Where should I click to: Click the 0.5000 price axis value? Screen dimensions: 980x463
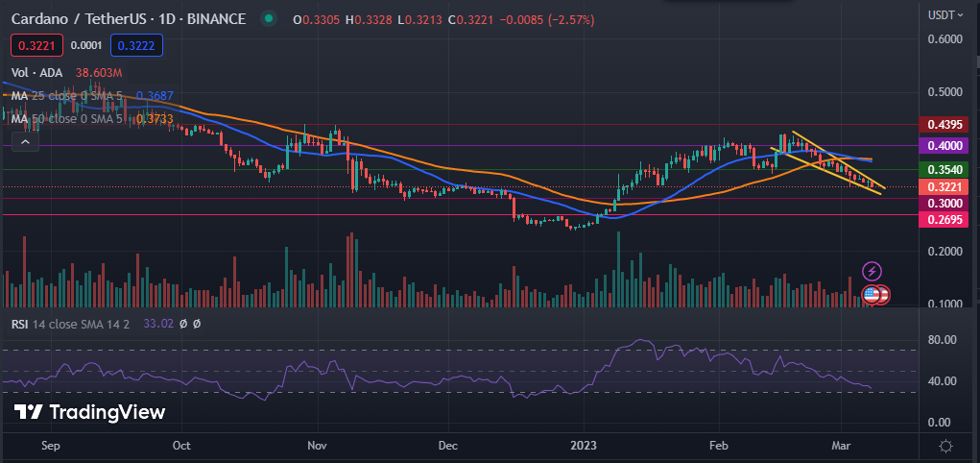click(944, 92)
